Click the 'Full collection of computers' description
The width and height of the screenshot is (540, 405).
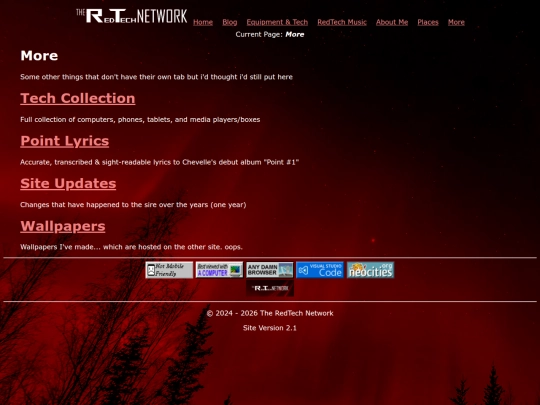click(x=140, y=120)
